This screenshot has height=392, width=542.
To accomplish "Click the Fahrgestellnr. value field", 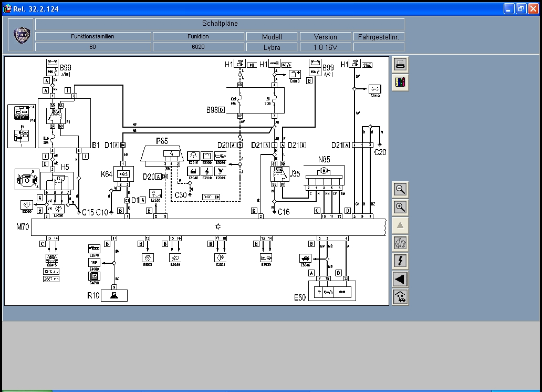I will click(x=379, y=47).
